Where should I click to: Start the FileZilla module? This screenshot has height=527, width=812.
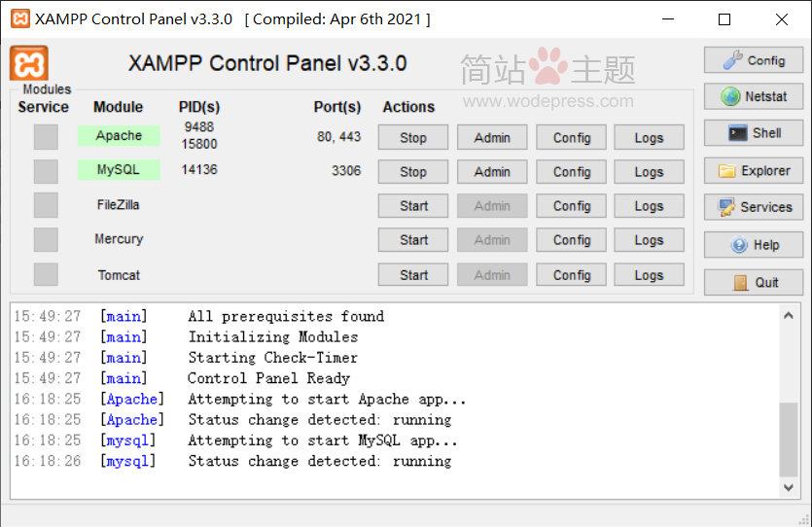(x=413, y=206)
